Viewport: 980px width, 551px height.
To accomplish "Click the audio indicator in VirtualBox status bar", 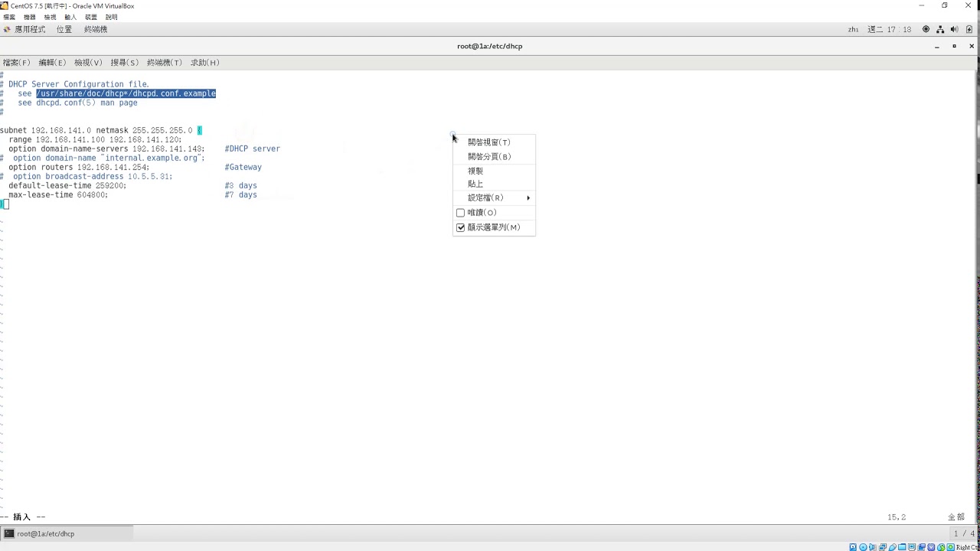I will (872, 547).
